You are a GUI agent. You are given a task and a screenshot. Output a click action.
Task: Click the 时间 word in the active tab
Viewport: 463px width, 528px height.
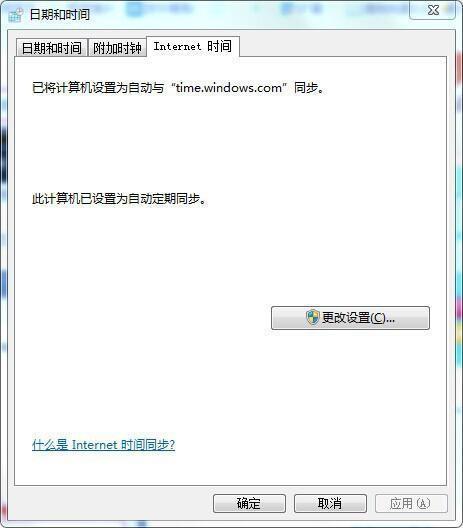coord(219,46)
